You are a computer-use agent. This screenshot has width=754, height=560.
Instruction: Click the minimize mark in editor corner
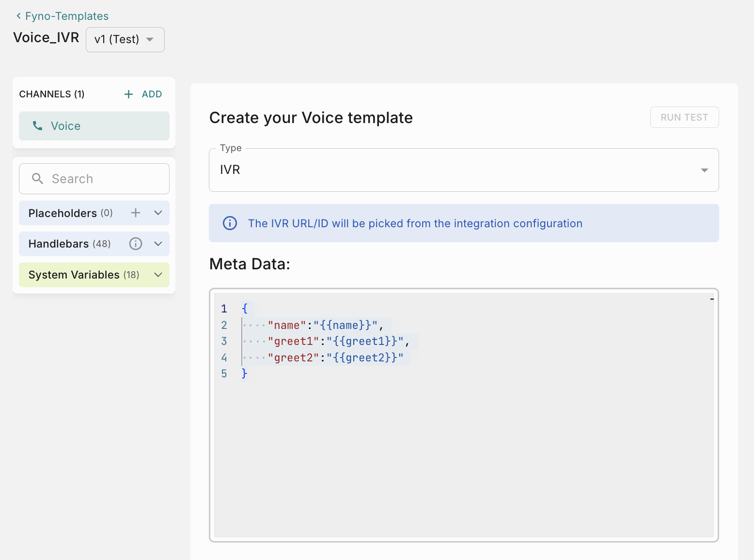(712, 299)
